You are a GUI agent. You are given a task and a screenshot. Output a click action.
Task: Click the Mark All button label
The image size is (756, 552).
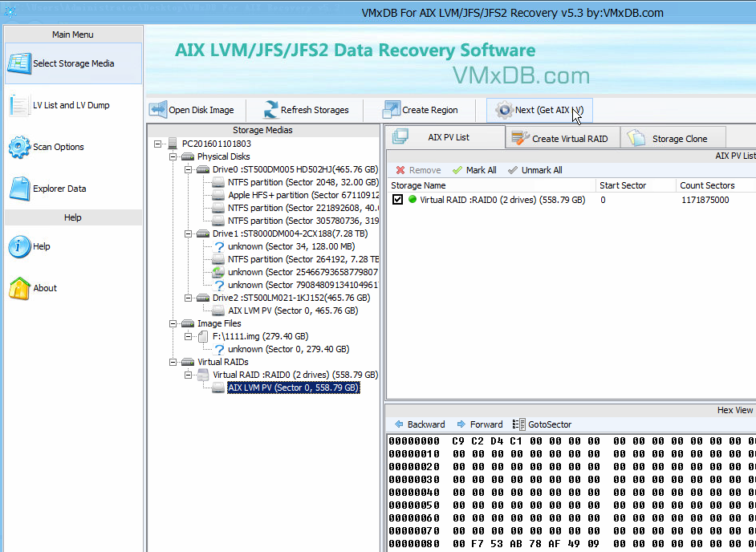tap(482, 170)
